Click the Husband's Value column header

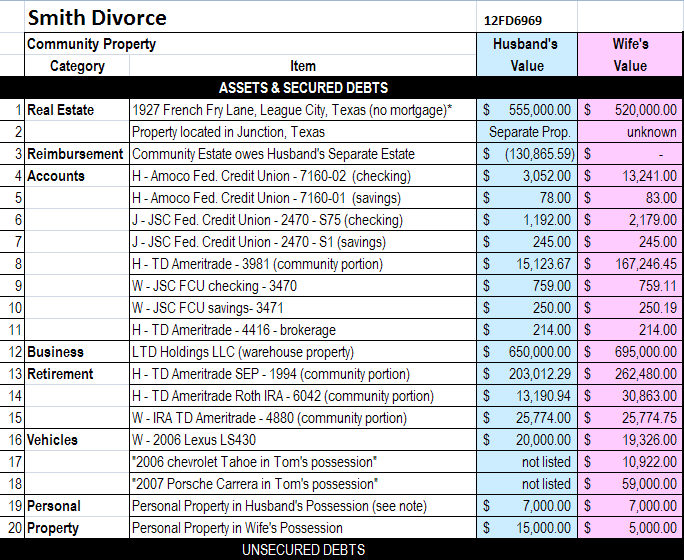coord(526,55)
